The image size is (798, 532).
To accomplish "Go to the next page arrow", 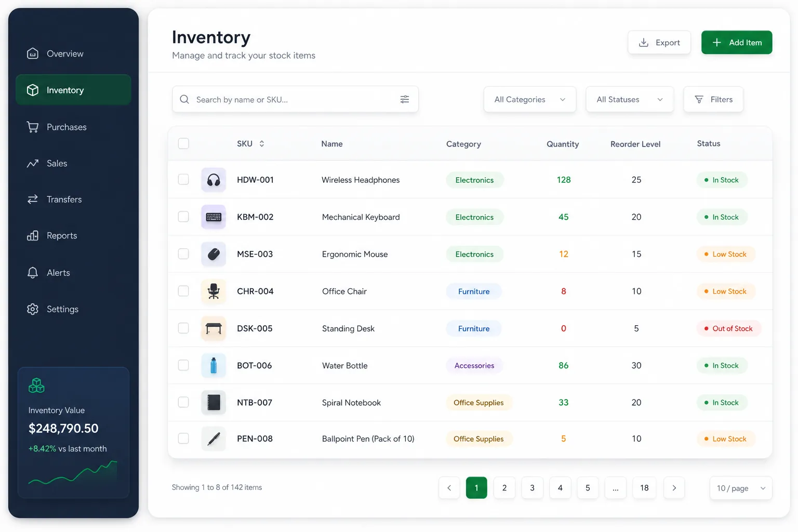I will click(x=674, y=488).
